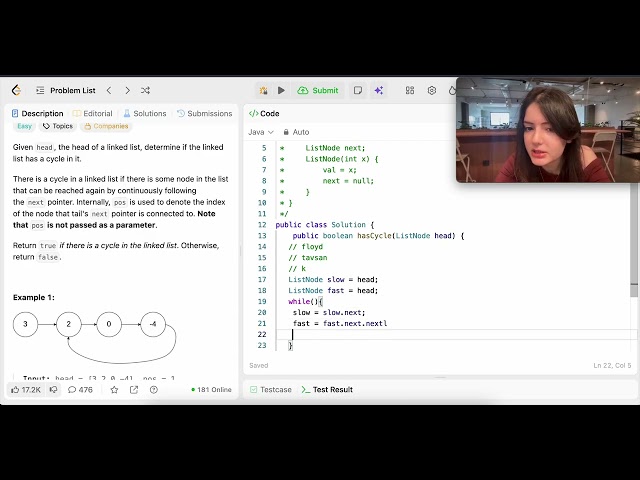The height and width of the screenshot is (480, 640).
Task: Click line 19 while() statement
Action: click(x=305, y=302)
